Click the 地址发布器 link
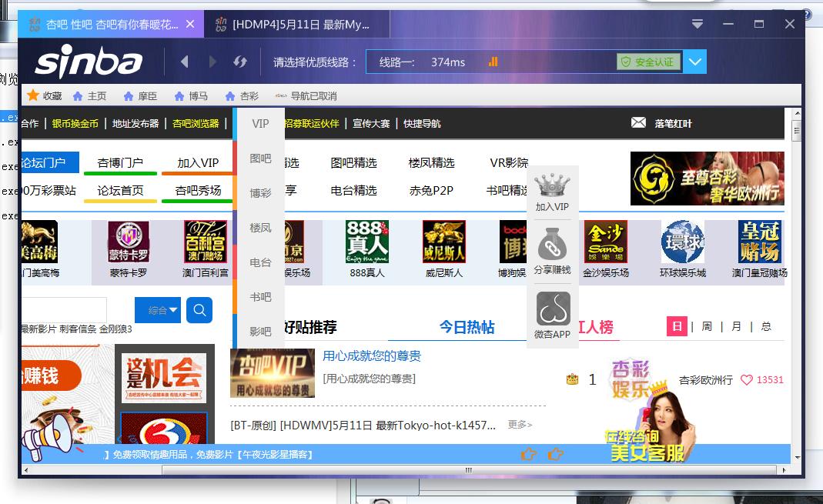 [x=135, y=123]
